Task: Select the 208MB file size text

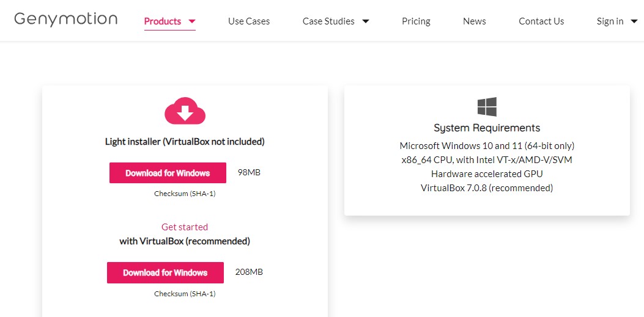Action: tap(249, 272)
